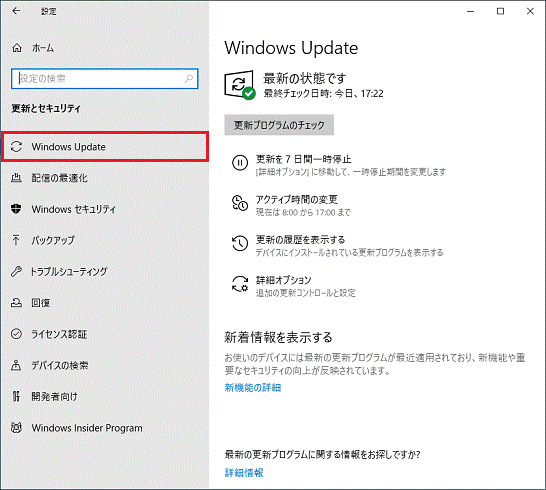The height and width of the screenshot is (490, 546).
Task: Click the 開発者向け tools icon
Action: coord(16,396)
